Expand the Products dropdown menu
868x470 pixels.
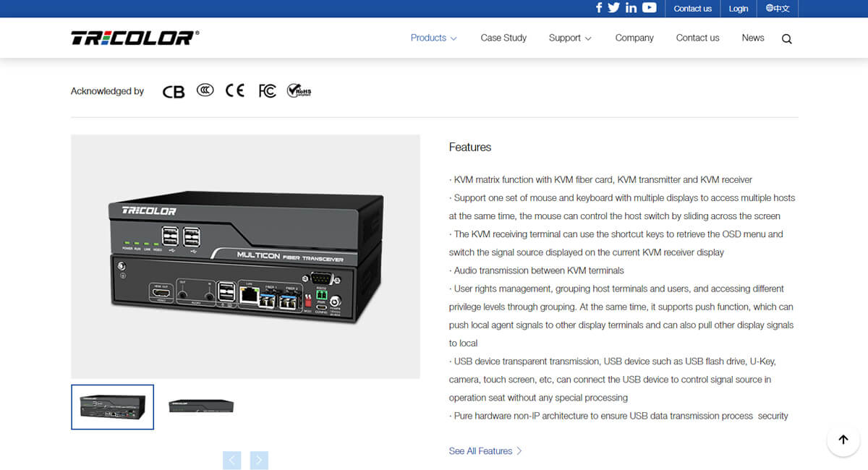(433, 38)
